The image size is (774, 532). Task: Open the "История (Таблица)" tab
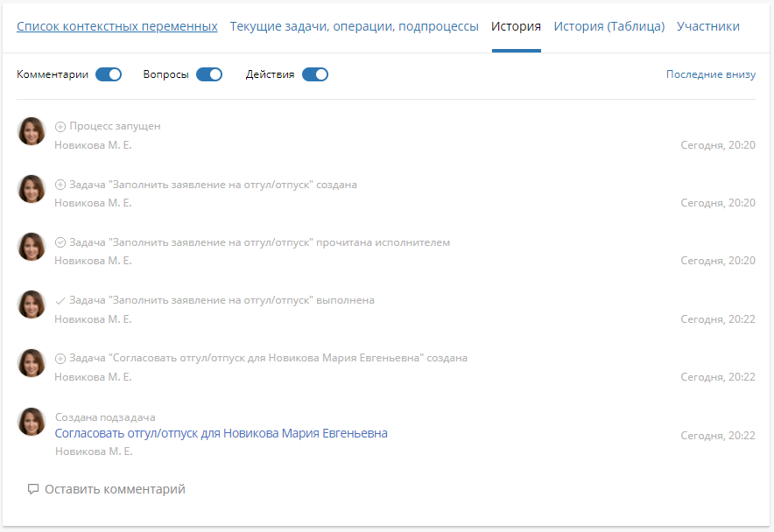pyautogui.click(x=610, y=26)
